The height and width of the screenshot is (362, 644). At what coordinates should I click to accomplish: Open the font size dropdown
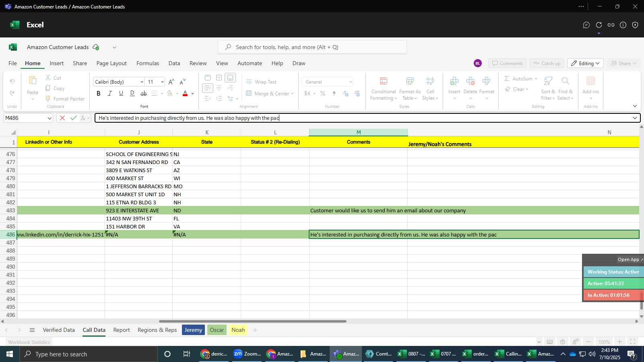162,82
